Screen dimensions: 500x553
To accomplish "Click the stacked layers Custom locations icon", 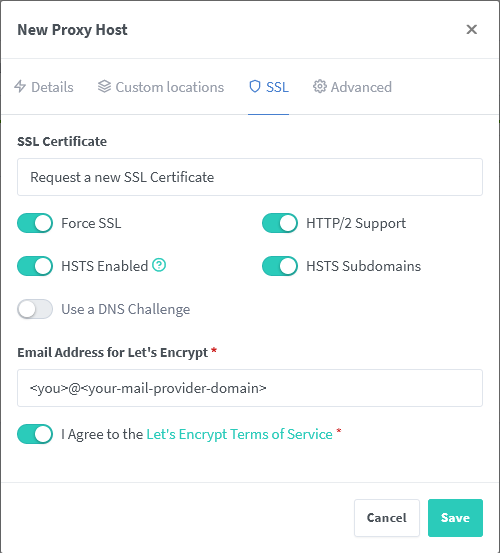I will (104, 86).
